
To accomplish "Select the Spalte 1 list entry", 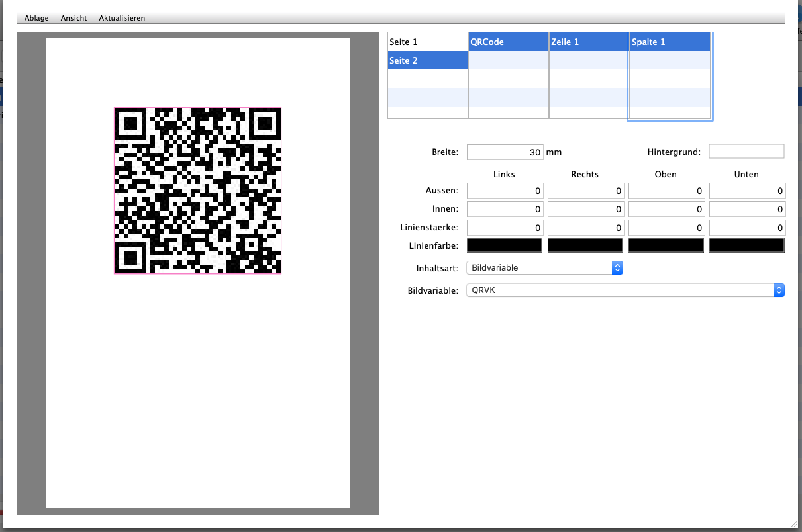I will (x=670, y=42).
